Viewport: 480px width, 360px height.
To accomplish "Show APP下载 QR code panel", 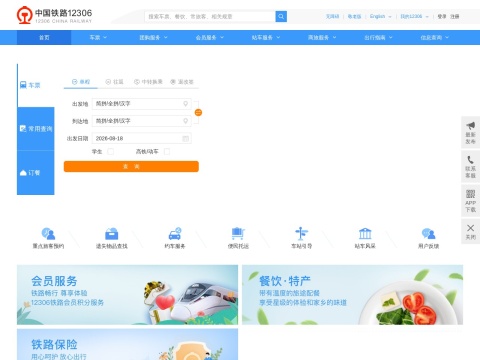I will coord(470,201).
